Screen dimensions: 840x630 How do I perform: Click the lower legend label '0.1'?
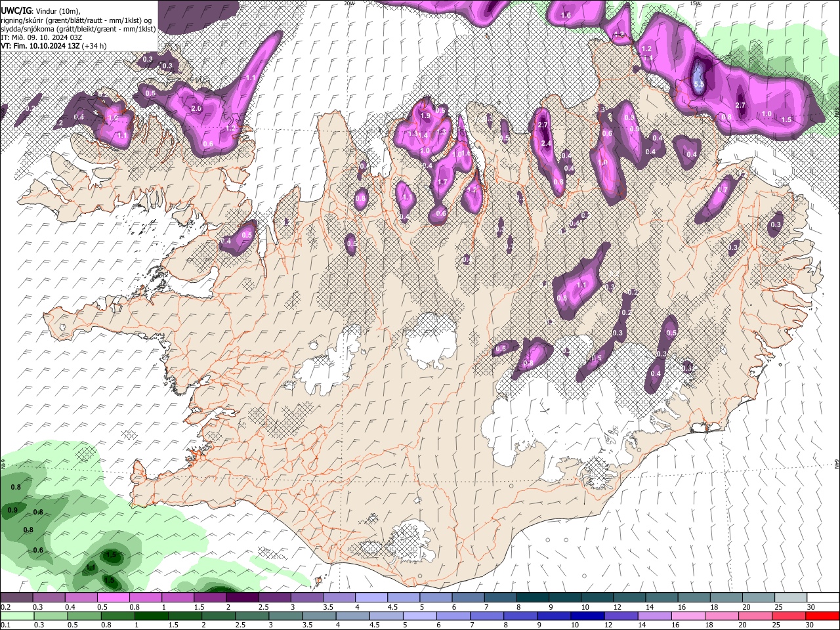6,625
